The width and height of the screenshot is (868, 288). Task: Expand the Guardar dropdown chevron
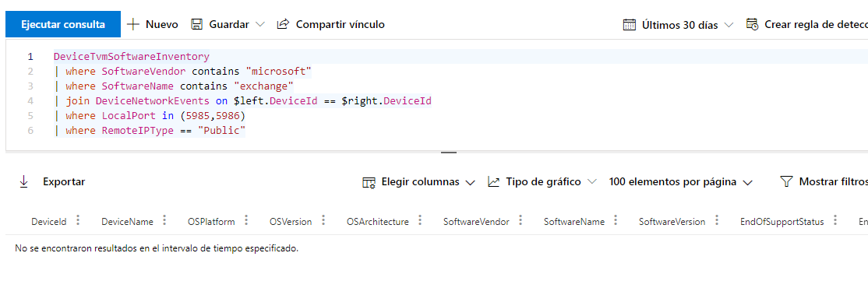point(260,24)
